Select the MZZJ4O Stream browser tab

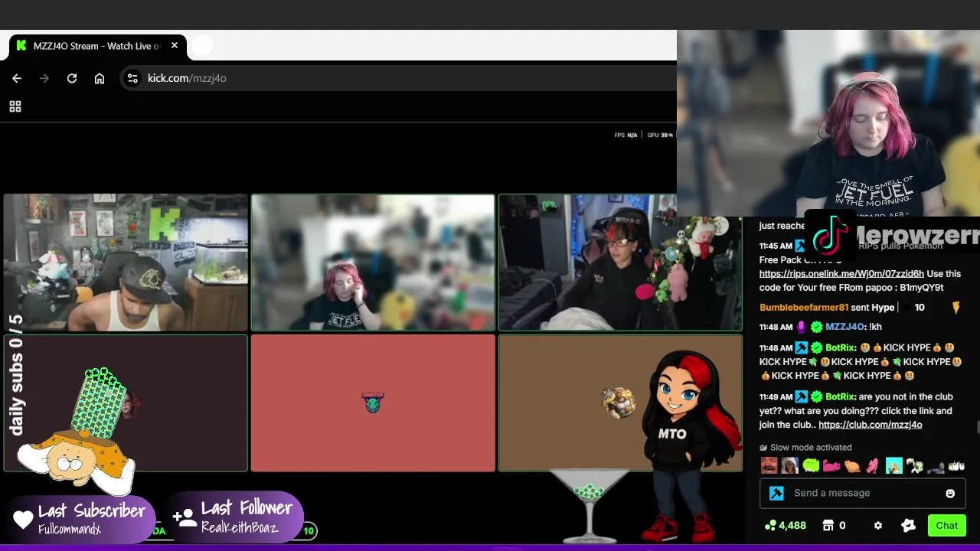(96, 46)
